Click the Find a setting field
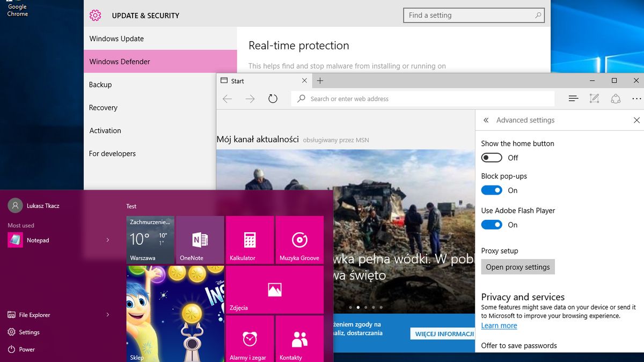The image size is (644, 362). [x=474, y=16]
